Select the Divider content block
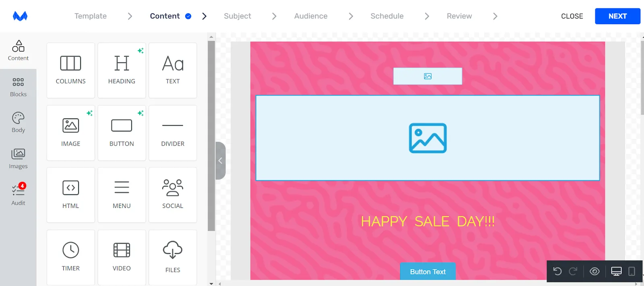 click(173, 133)
